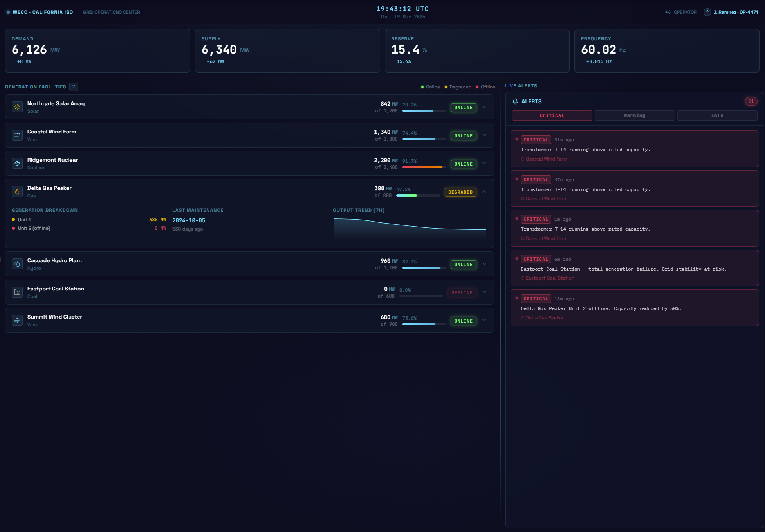
Task: Switch to the Info alerts tab
Action: [717, 115]
